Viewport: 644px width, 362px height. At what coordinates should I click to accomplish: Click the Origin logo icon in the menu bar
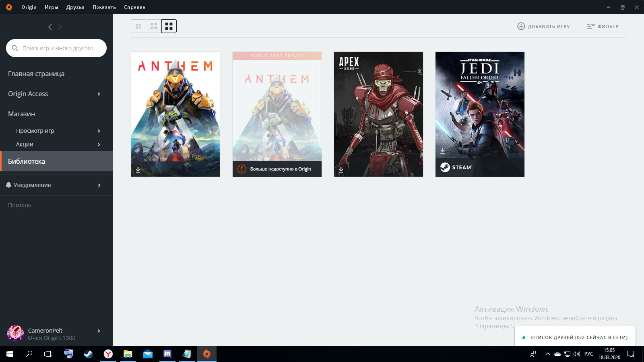point(9,7)
